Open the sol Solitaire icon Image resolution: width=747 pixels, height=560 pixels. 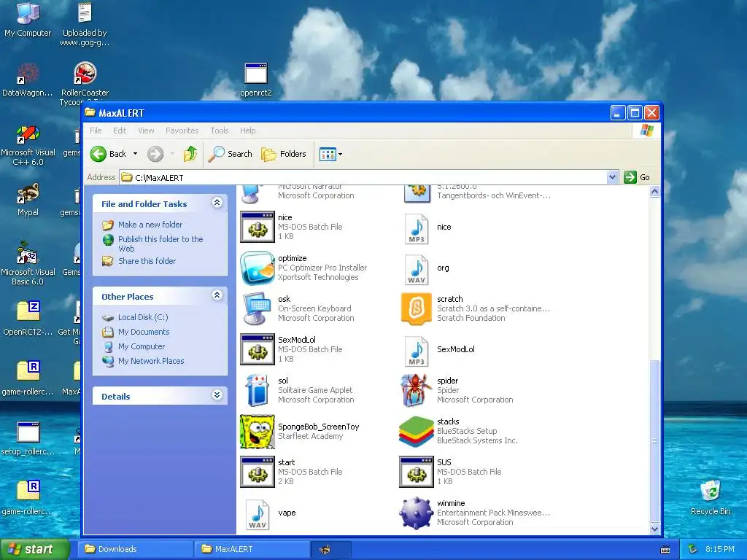(x=258, y=391)
